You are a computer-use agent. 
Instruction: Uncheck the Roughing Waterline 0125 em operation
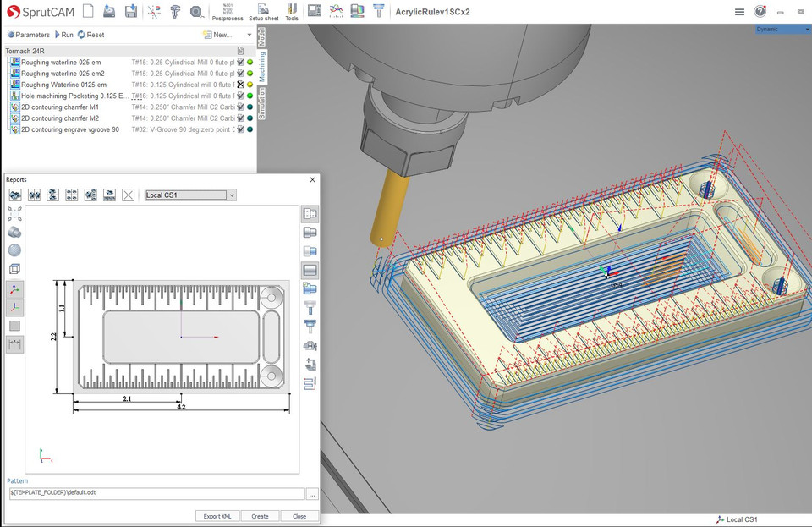tap(240, 85)
